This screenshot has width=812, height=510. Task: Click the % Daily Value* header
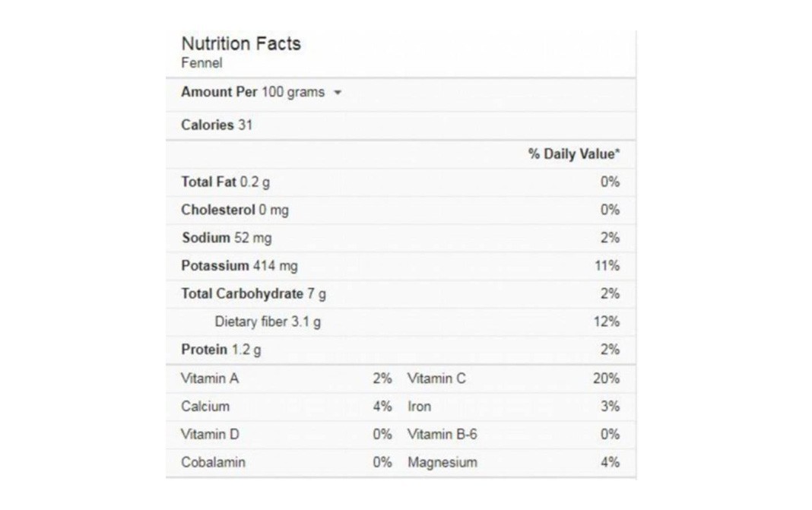point(574,154)
